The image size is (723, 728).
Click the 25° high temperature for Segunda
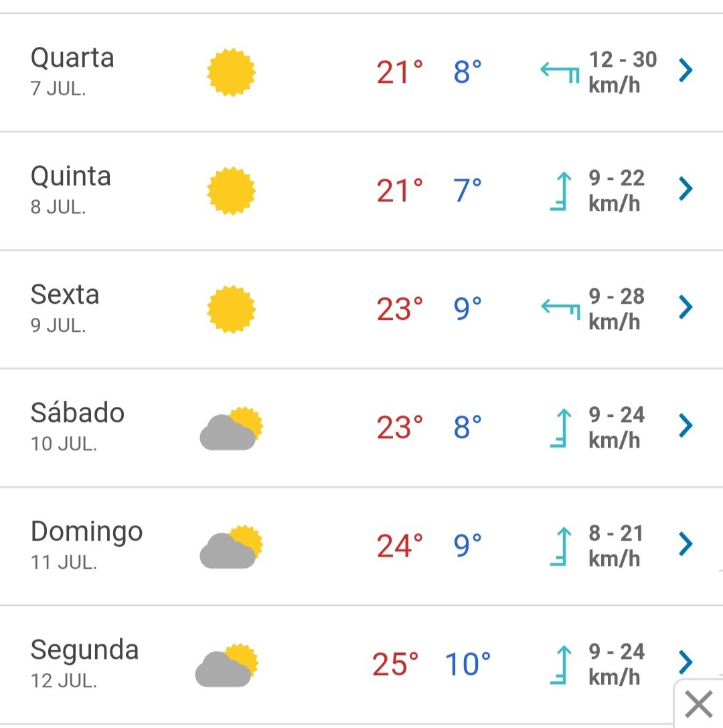pyautogui.click(x=396, y=664)
